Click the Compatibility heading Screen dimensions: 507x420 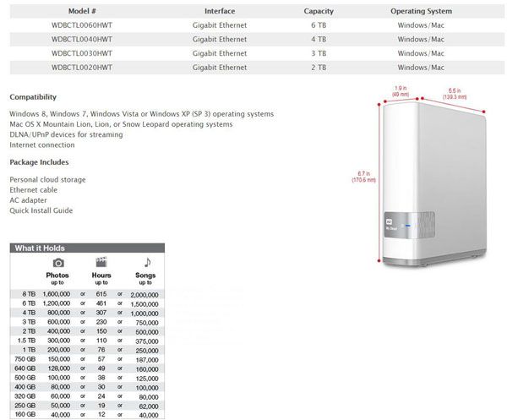pos(33,97)
